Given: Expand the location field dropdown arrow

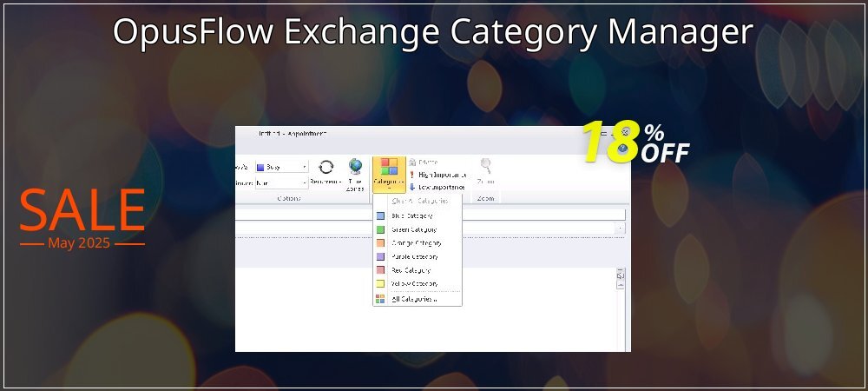Looking at the screenshot, I should coord(621,229).
